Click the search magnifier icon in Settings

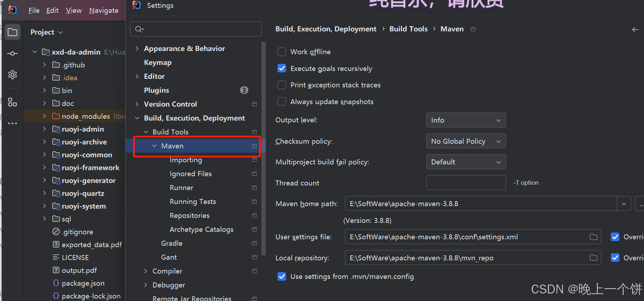click(x=139, y=29)
